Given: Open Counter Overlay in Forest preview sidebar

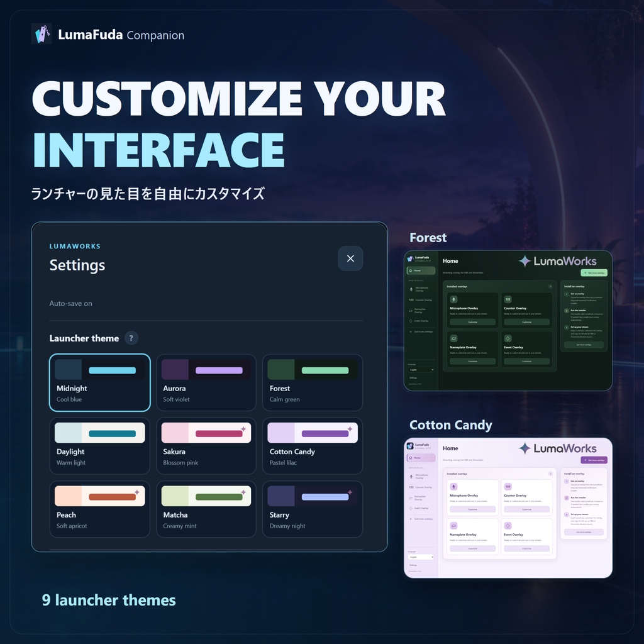Looking at the screenshot, I should click(x=421, y=300).
